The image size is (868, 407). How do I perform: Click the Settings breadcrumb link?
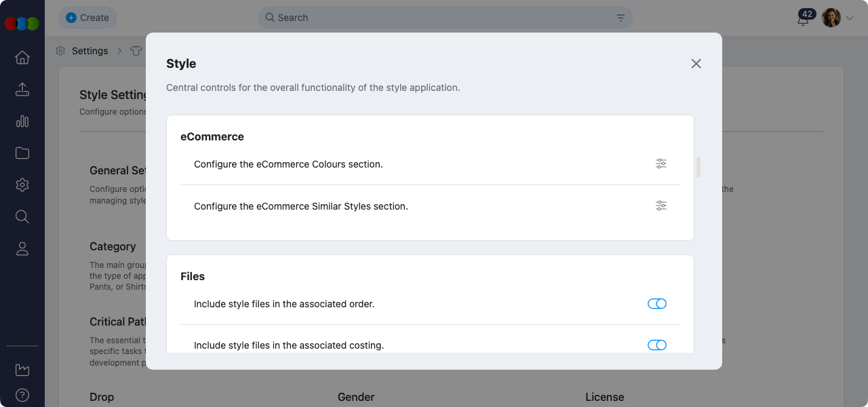[x=90, y=51]
